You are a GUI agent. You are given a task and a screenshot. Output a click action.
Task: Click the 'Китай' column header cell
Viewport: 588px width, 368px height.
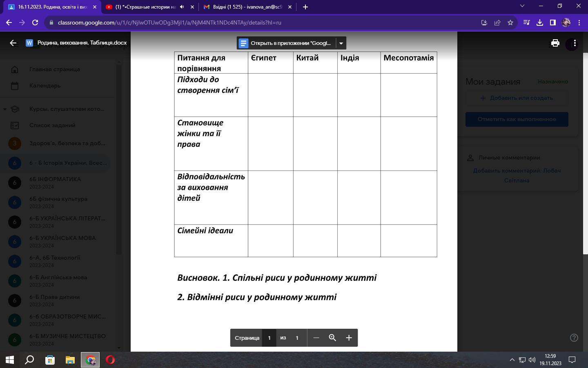(x=315, y=63)
